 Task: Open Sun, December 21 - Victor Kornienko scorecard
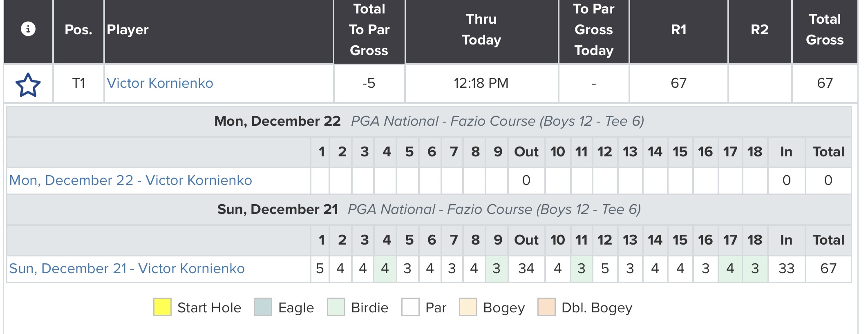coord(127,268)
